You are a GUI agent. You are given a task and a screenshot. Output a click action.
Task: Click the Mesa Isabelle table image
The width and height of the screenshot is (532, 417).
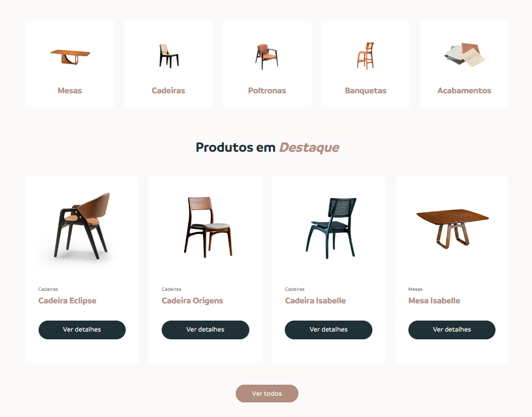pos(452,229)
